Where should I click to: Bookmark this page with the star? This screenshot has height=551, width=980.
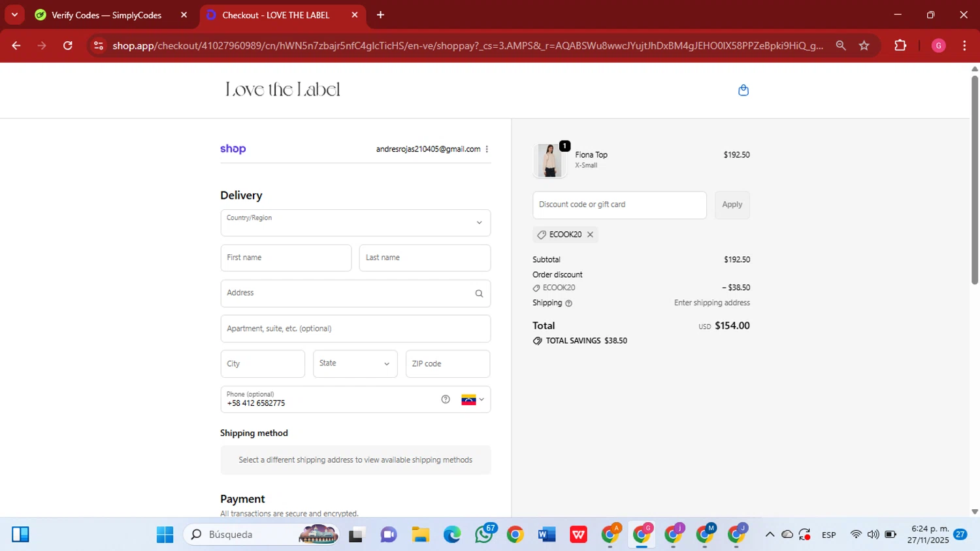tap(864, 46)
